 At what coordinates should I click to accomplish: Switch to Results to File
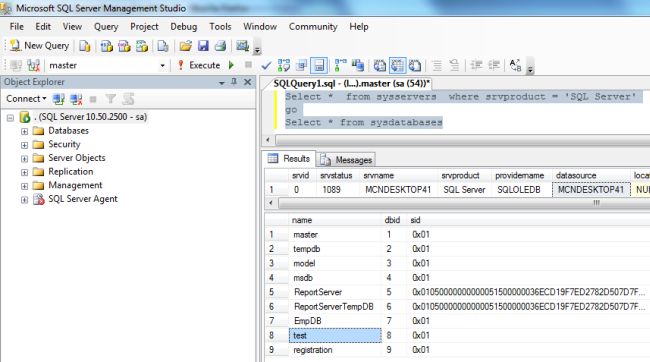tap(415, 65)
